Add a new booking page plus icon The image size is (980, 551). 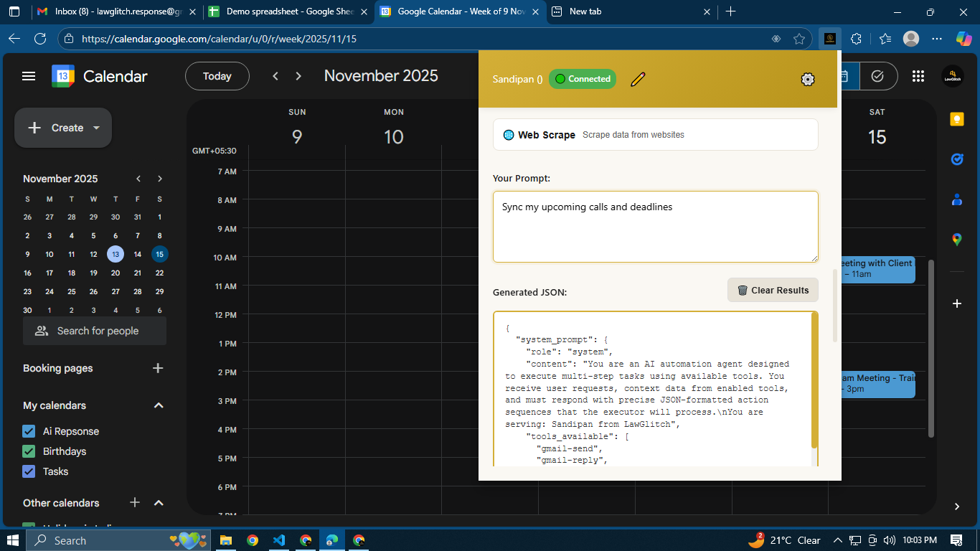(x=159, y=368)
